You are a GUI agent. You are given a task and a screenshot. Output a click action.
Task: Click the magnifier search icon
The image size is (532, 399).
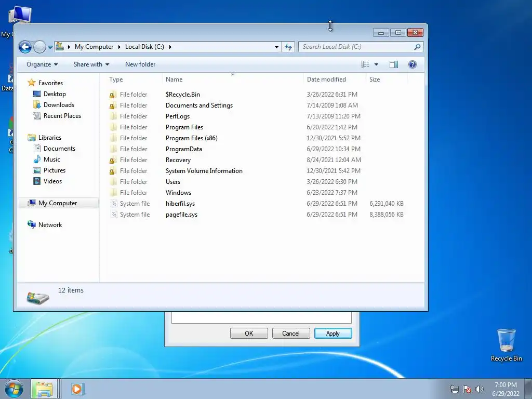coord(417,47)
